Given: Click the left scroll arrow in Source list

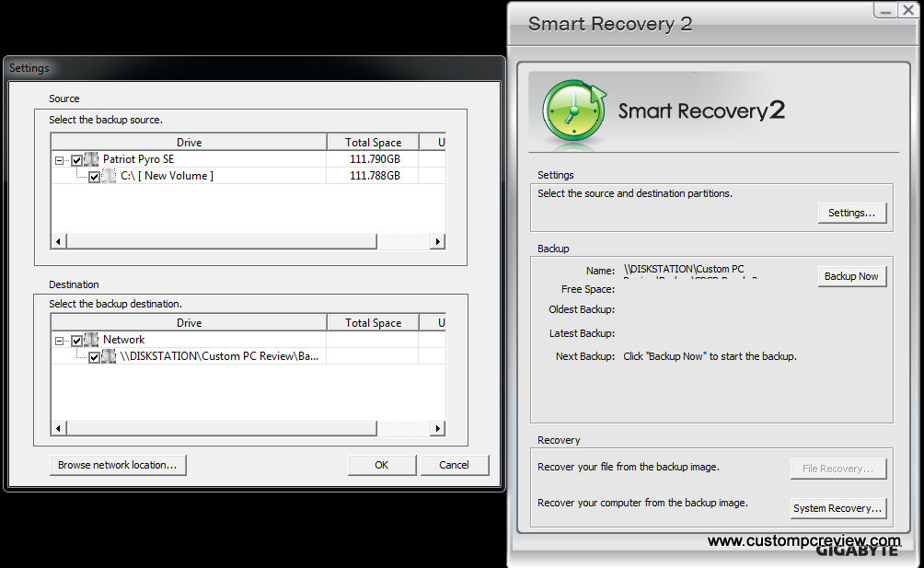Looking at the screenshot, I should [x=58, y=241].
